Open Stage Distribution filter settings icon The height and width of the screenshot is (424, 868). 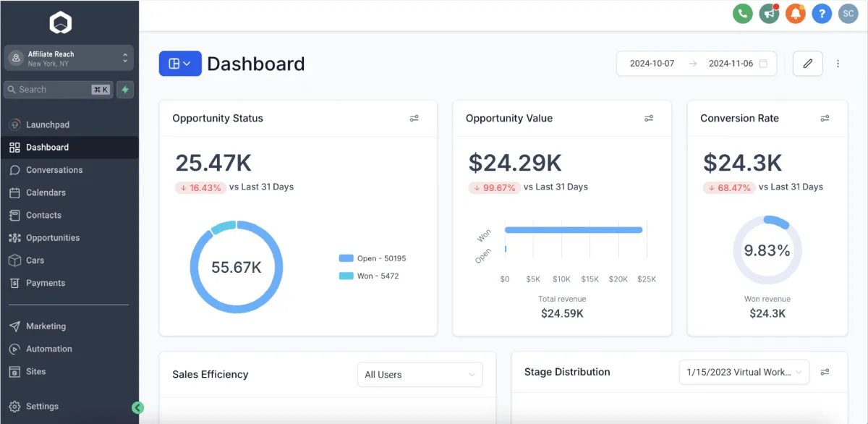[x=825, y=372]
